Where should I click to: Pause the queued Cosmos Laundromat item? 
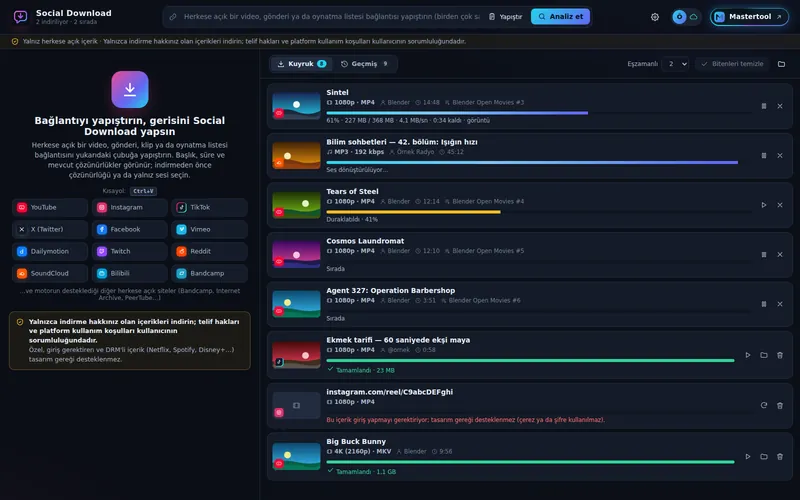click(764, 255)
